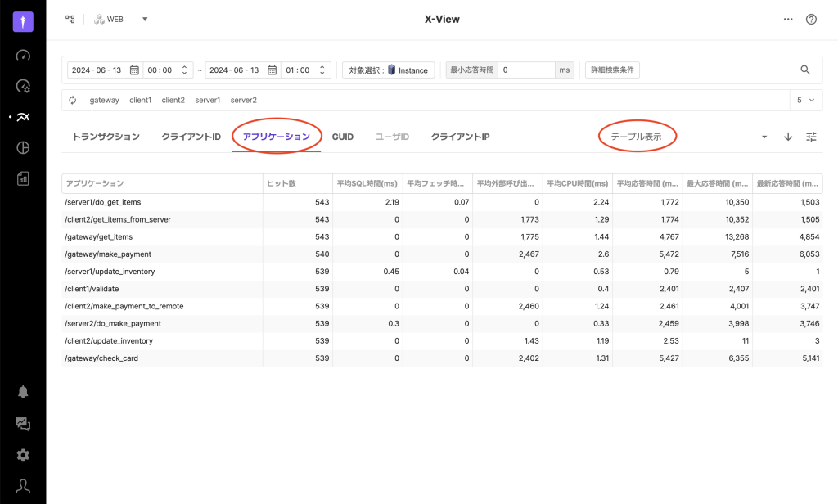Switch to the クライアントIP tab

[460, 137]
